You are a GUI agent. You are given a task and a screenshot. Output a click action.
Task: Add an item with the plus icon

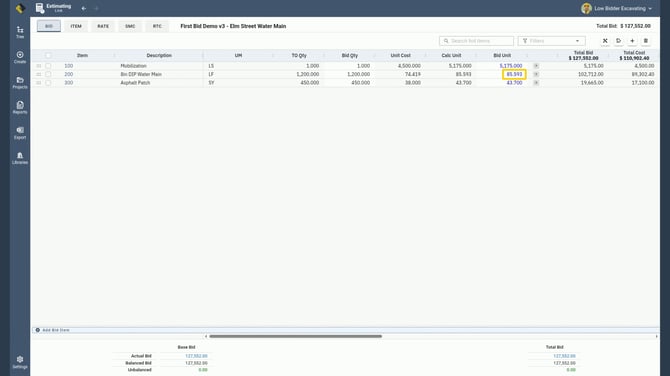click(x=632, y=41)
